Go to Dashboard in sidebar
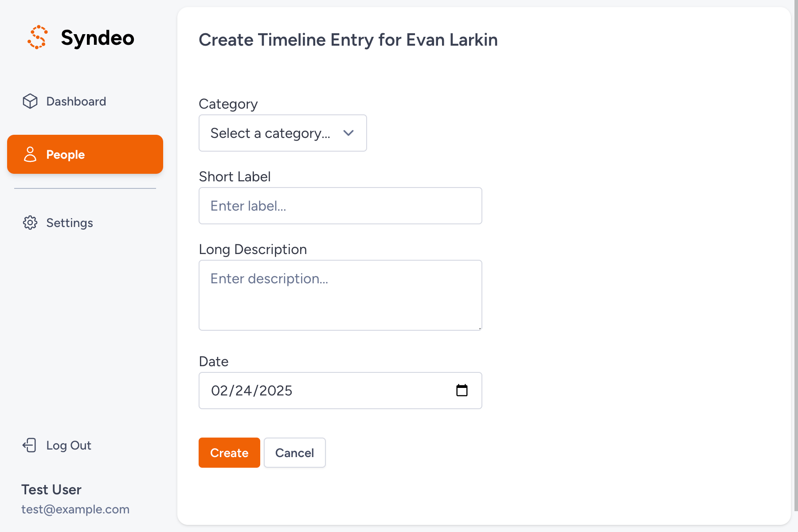The width and height of the screenshot is (798, 532). [x=76, y=102]
